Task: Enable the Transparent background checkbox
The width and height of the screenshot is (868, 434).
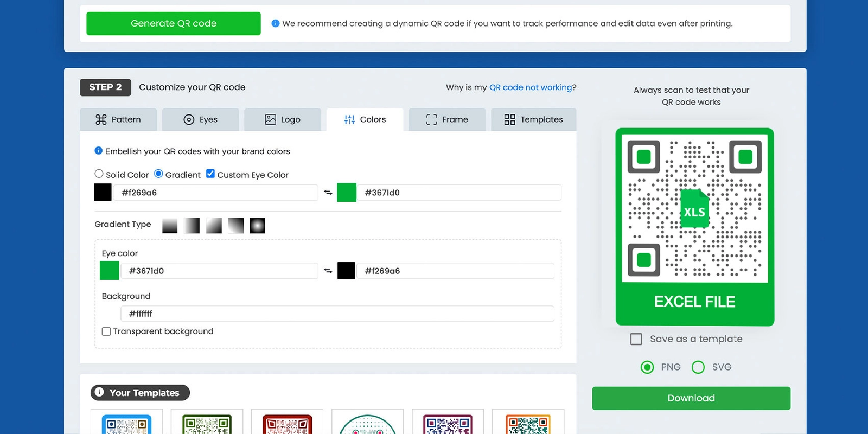Action: [106, 331]
